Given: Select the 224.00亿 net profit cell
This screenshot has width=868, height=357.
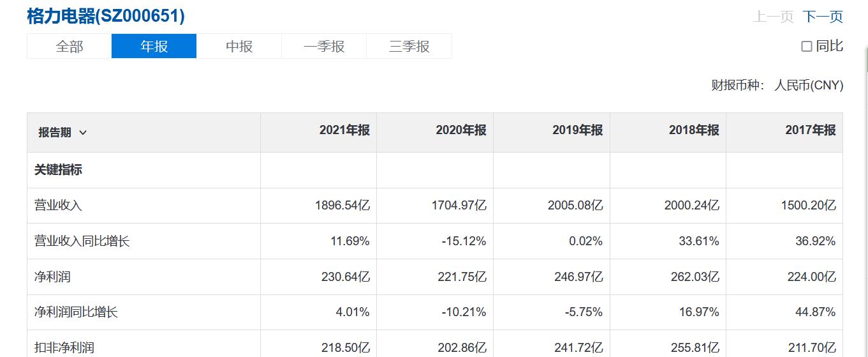Looking at the screenshot, I should coord(784,277).
